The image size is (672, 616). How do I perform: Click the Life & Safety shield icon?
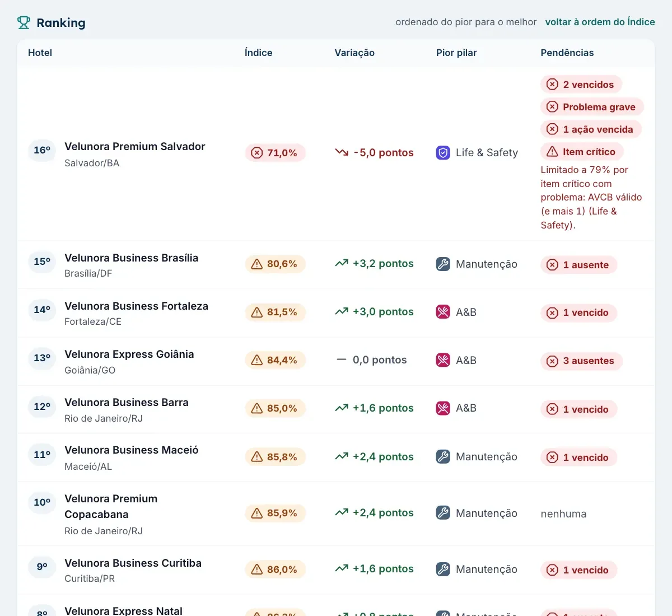443,152
